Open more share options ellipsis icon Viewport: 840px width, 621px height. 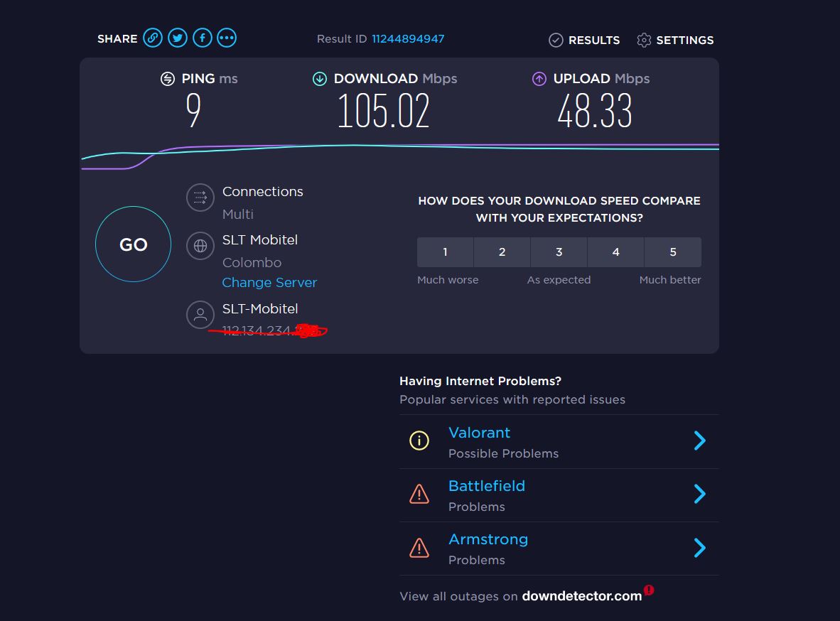(x=227, y=38)
